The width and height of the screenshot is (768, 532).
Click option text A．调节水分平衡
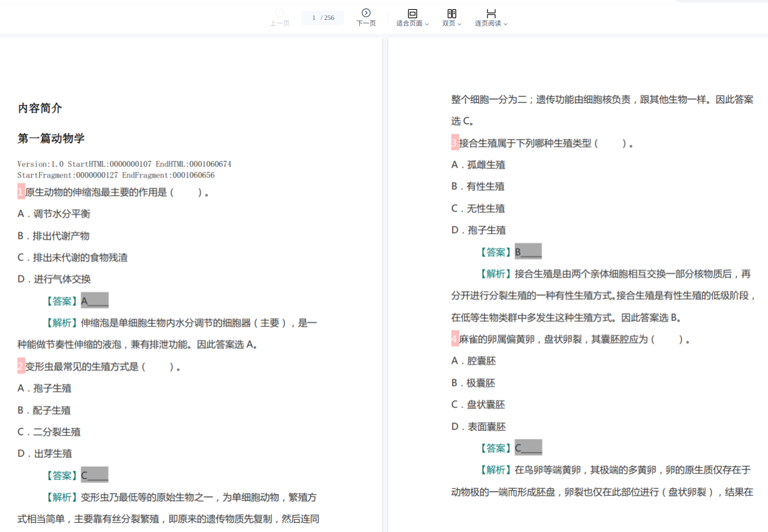[x=54, y=214]
